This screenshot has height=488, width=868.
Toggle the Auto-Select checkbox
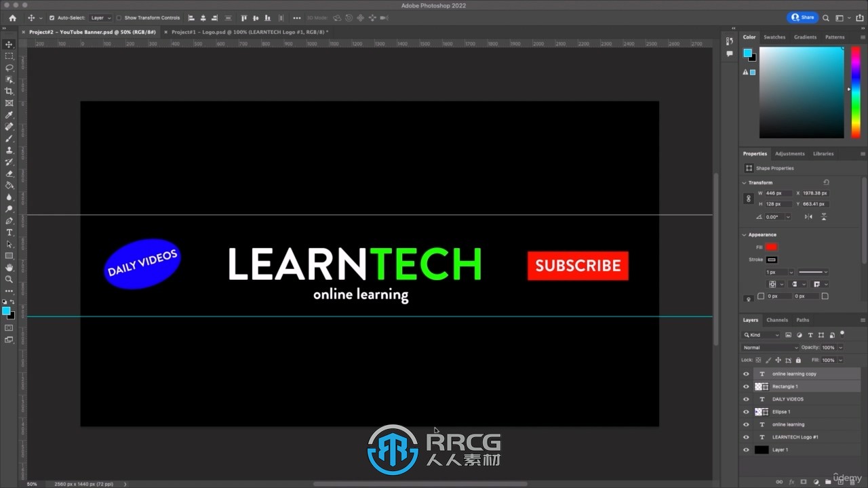[52, 18]
